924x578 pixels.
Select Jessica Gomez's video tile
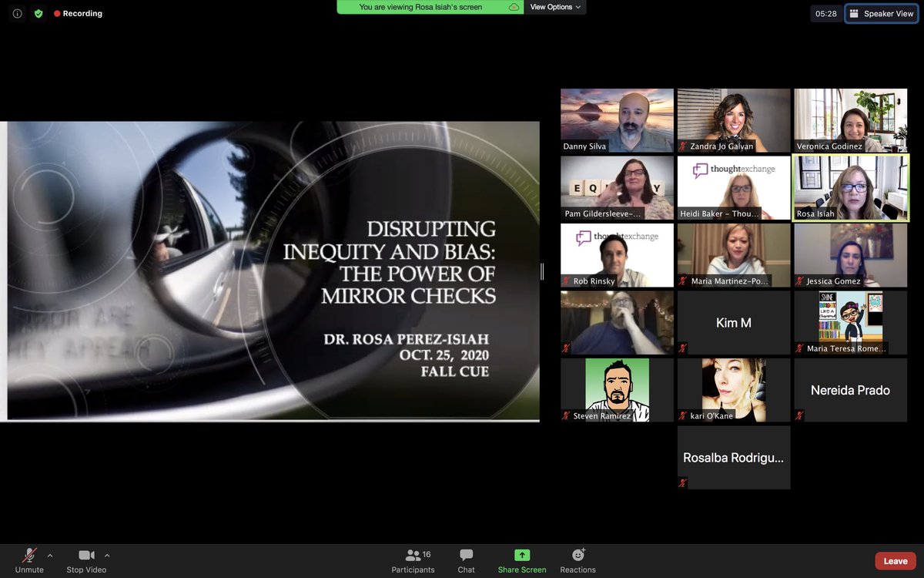point(851,255)
